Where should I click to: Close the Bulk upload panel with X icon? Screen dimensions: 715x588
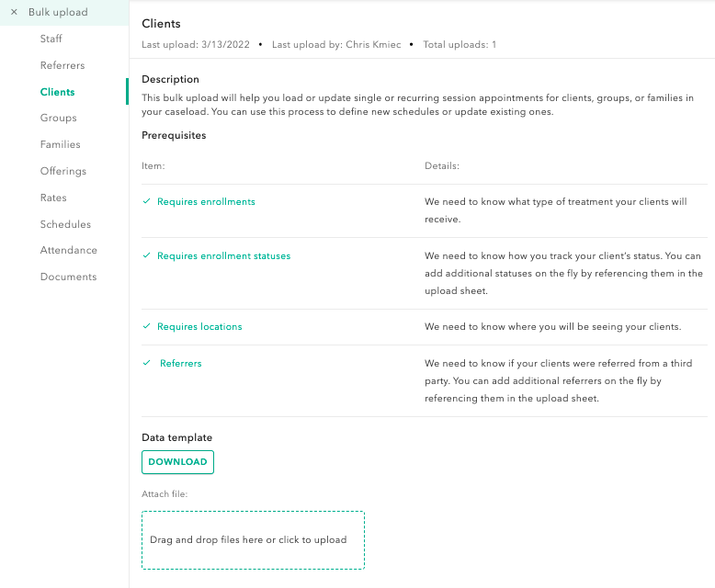coord(14,13)
